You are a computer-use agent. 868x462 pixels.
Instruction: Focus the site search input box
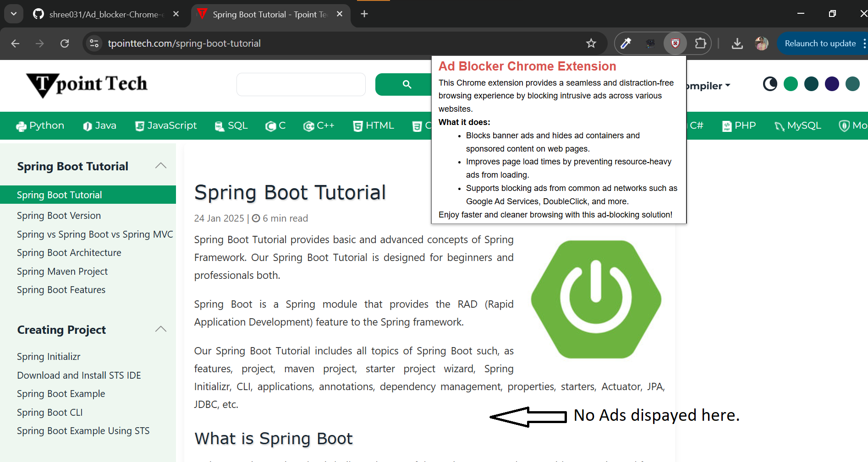pyautogui.click(x=301, y=84)
